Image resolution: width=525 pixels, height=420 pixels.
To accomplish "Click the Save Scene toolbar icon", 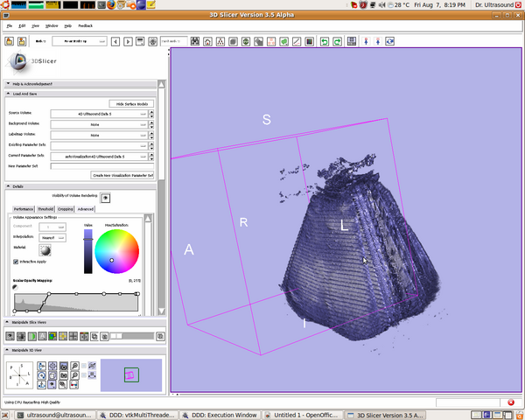I will 22,41.
